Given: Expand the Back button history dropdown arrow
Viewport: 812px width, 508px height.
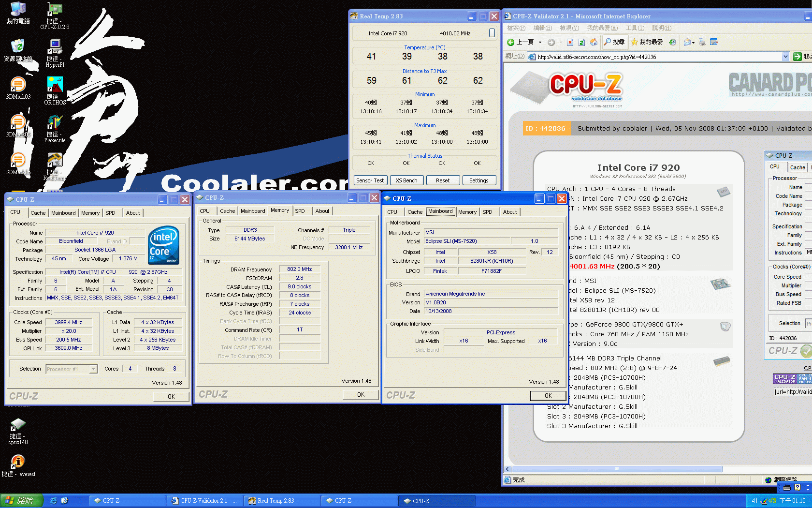Looking at the screenshot, I should point(540,42).
